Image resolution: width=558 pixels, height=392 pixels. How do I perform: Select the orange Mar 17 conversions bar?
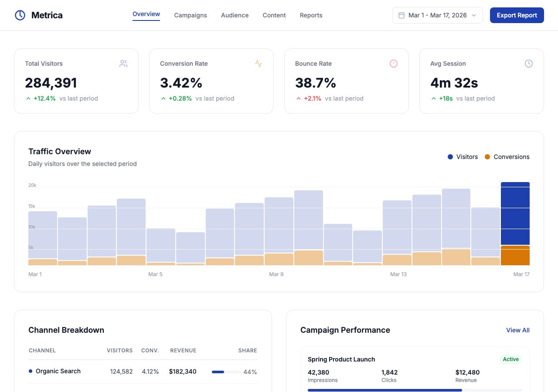tap(515, 256)
